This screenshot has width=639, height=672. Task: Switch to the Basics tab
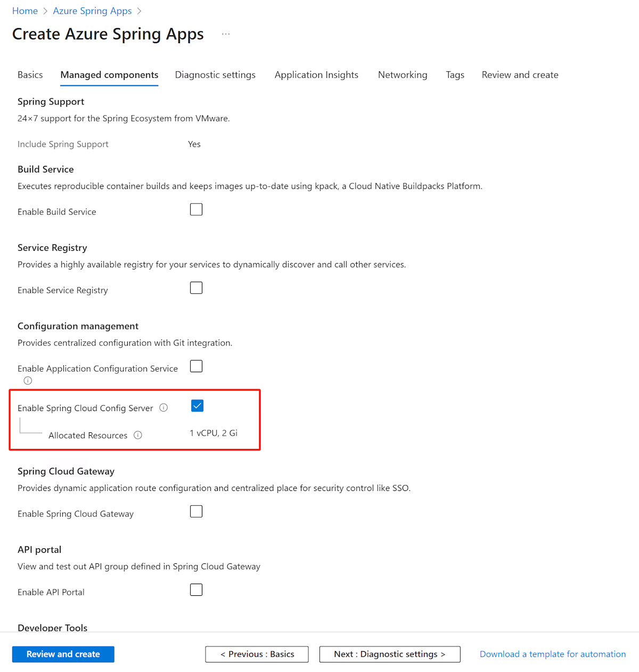[30, 75]
